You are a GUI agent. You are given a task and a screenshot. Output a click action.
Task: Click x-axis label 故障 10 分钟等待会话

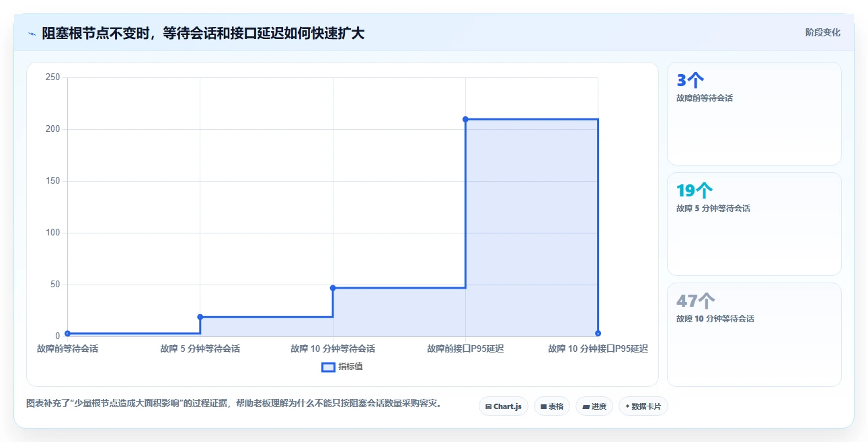333,348
